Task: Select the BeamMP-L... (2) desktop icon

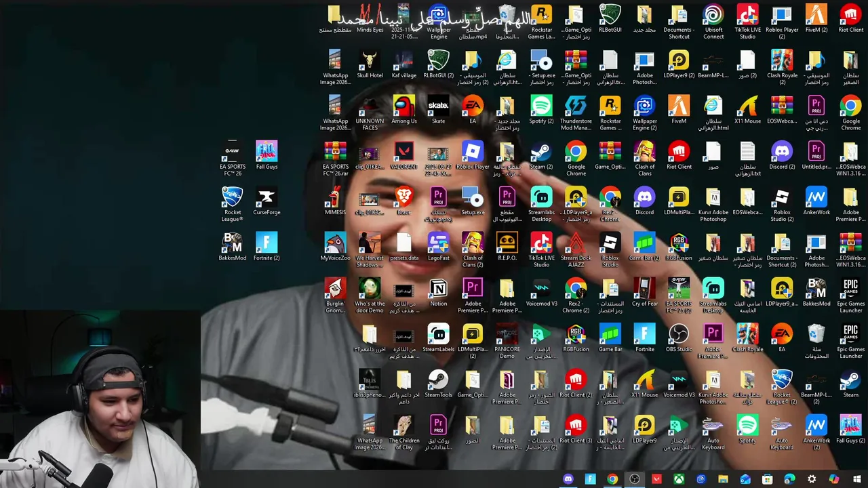Action: point(816,387)
